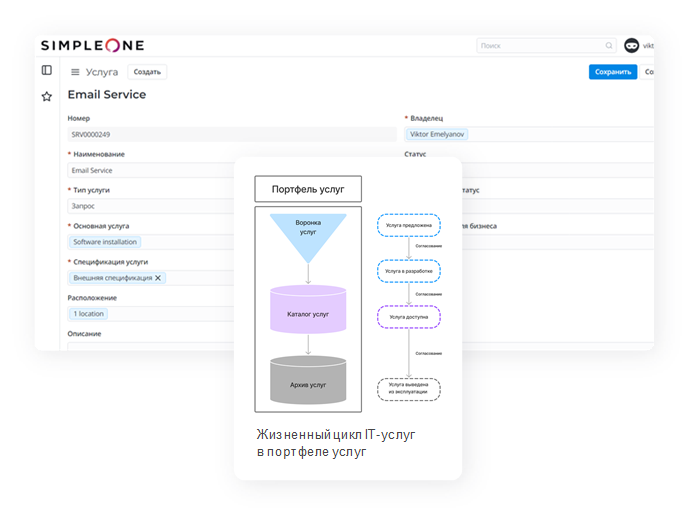696x522 pixels.
Task: Open the user avatar profile
Action: 631,45
